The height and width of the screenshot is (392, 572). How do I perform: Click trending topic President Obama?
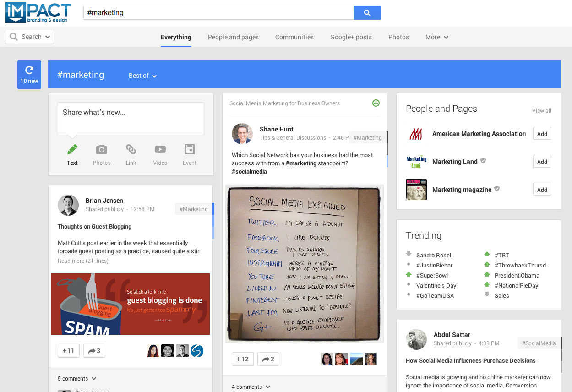click(517, 275)
